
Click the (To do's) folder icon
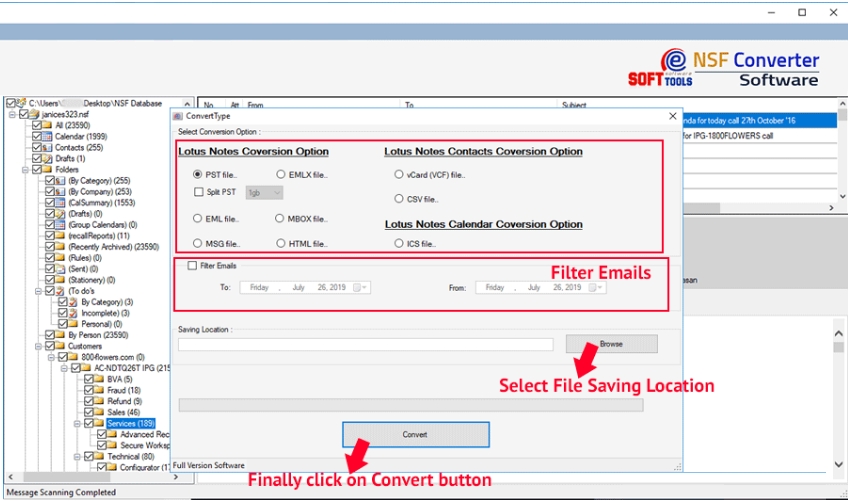[61, 291]
